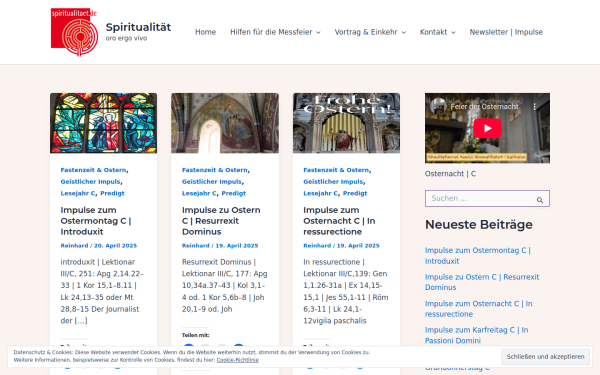600x375 pixels.
Task: Click Reinhard / 20. April 2025 byline
Action: [x=98, y=246]
